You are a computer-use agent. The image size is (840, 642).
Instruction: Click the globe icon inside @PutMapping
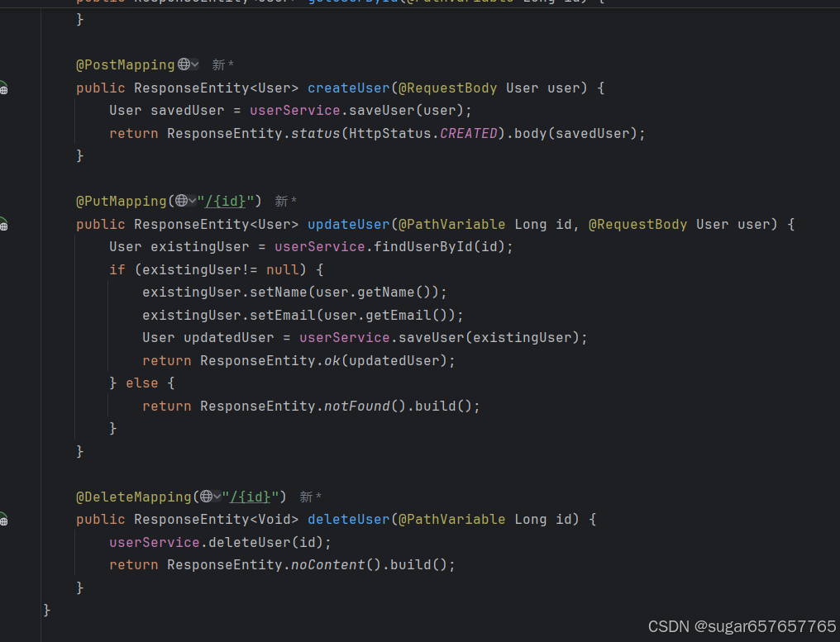pos(182,201)
